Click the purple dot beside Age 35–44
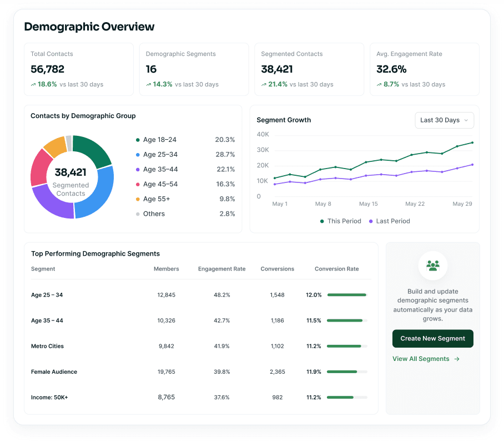 tap(138, 170)
